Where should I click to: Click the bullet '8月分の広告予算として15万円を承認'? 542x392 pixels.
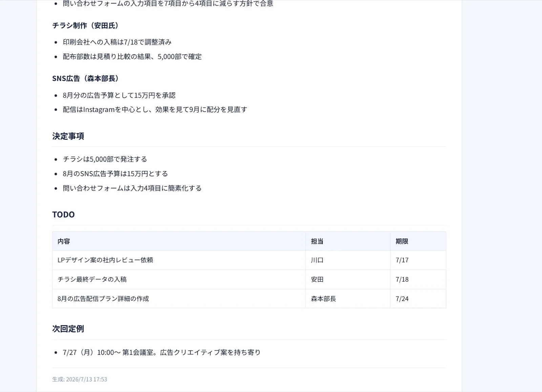119,95
